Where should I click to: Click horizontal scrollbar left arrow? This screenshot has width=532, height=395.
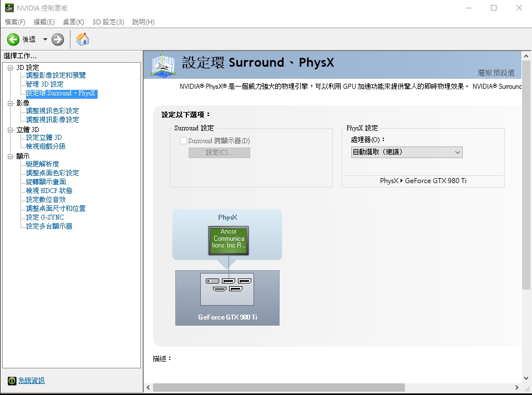148,387
